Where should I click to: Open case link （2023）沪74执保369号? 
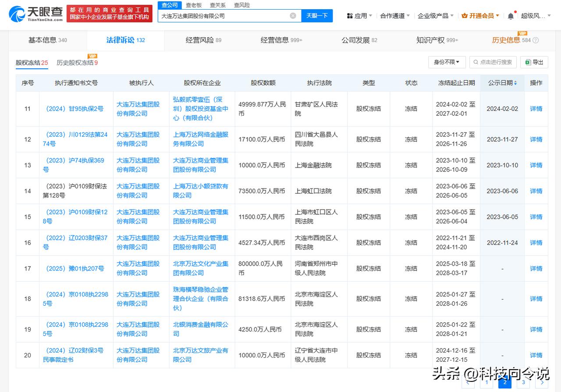pos(74,165)
